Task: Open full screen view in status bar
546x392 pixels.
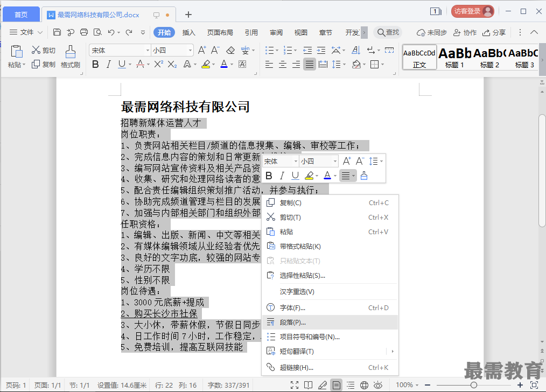Action: [295, 385]
